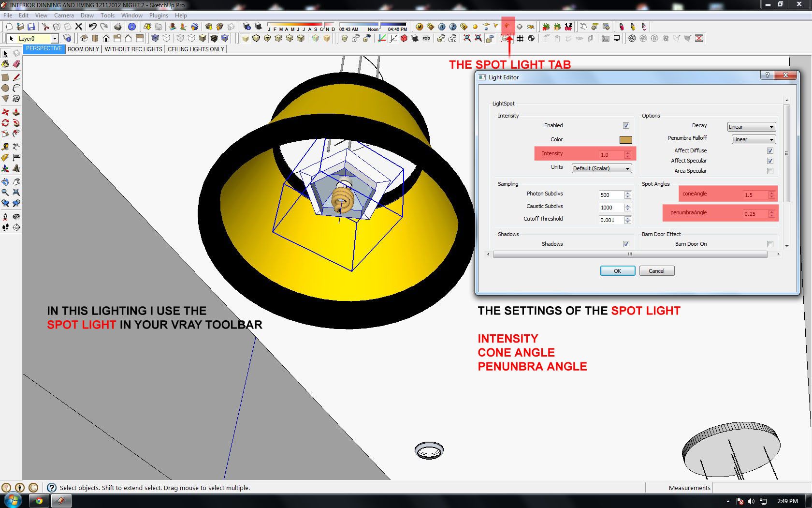Switch to ROOM ONLY scene tab
The height and width of the screenshot is (508, 812).
(x=83, y=49)
